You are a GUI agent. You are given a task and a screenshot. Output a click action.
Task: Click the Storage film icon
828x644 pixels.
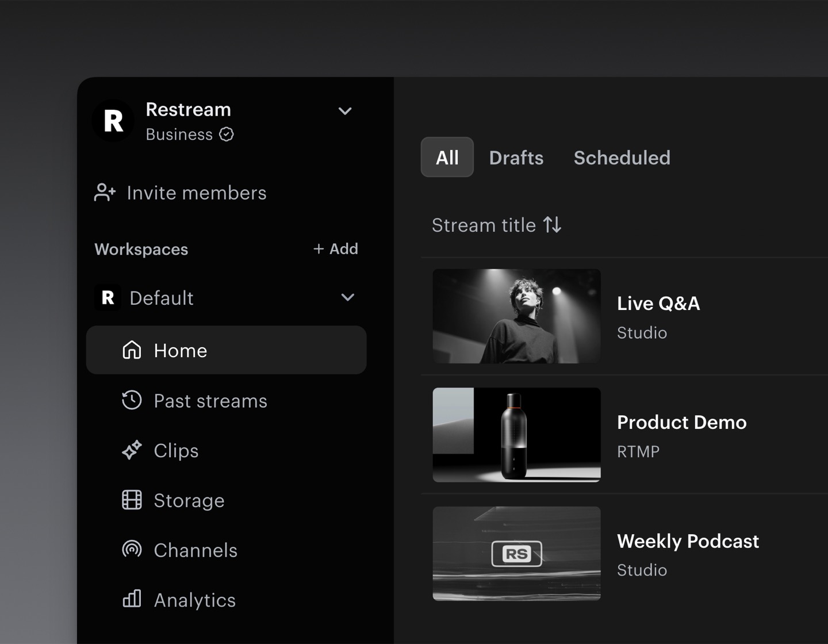pyautogui.click(x=132, y=500)
